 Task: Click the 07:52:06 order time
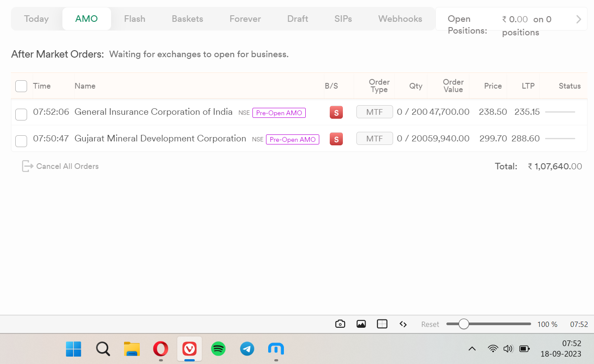pyautogui.click(x=51, y=112)
